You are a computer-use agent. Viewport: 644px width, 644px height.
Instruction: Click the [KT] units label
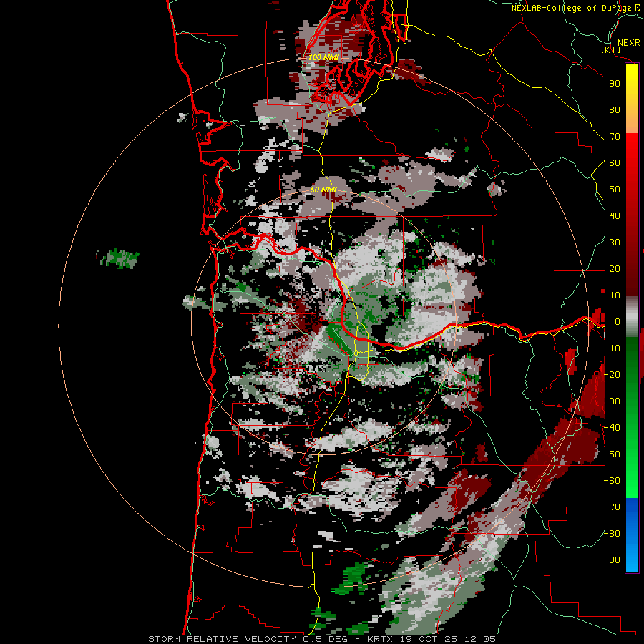611,49
